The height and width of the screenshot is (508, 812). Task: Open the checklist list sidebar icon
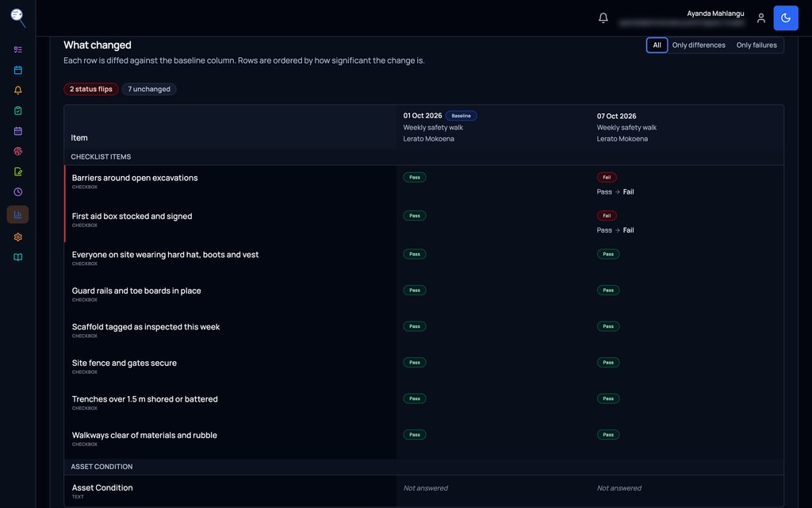pyautogui.click(x=17, y=50)
